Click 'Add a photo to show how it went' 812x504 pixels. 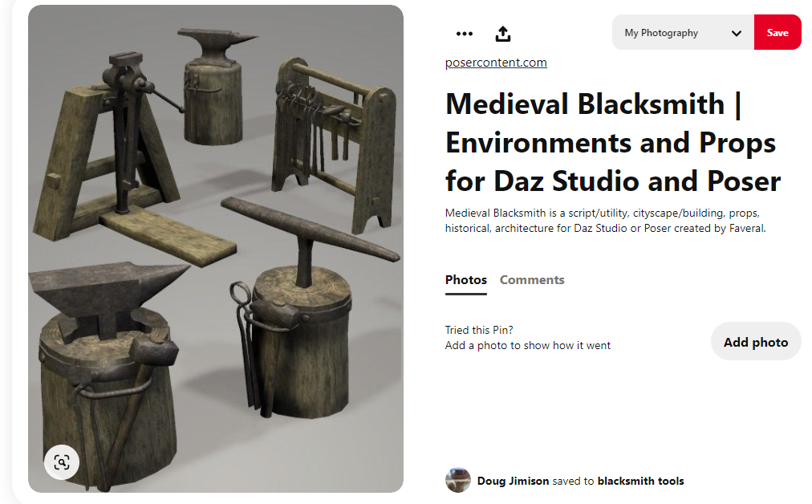click(x=527, y=346)
